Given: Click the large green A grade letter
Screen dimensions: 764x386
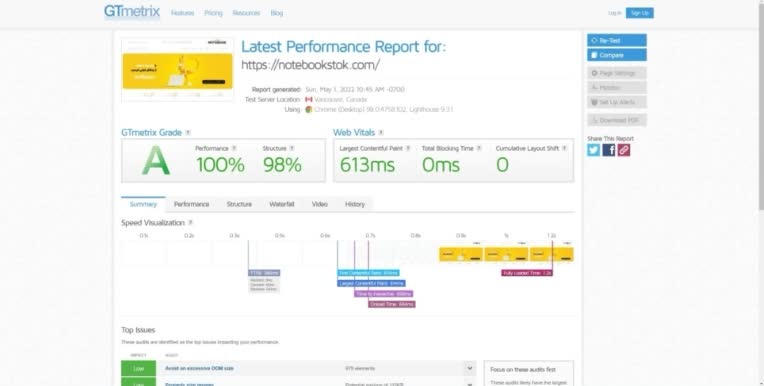Looking at the screenshot, I should coord(156,161).
